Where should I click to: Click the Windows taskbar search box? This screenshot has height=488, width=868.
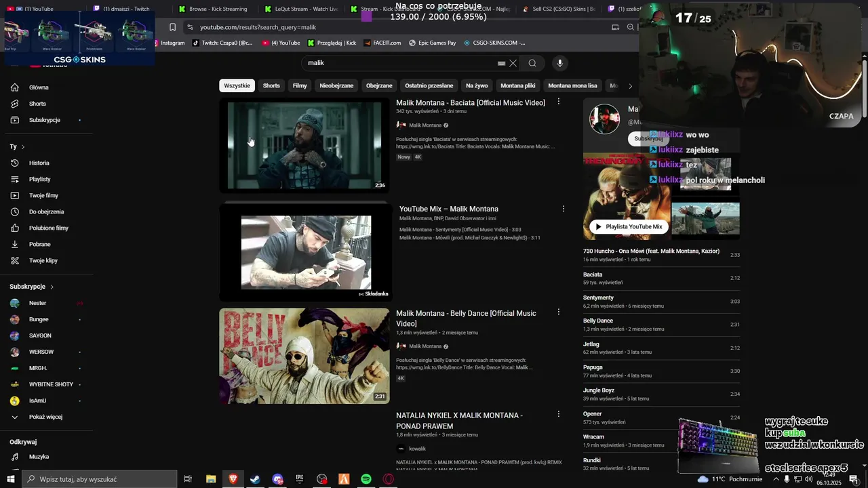click(100, 479)
